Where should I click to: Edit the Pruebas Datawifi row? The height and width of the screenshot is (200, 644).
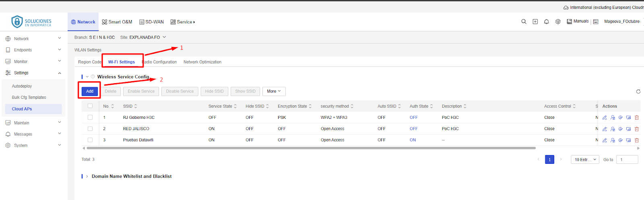point(605,140)
